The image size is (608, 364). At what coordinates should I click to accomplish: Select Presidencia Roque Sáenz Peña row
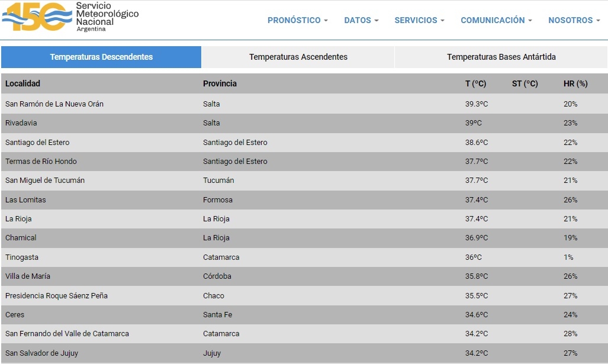pos(56,296)
